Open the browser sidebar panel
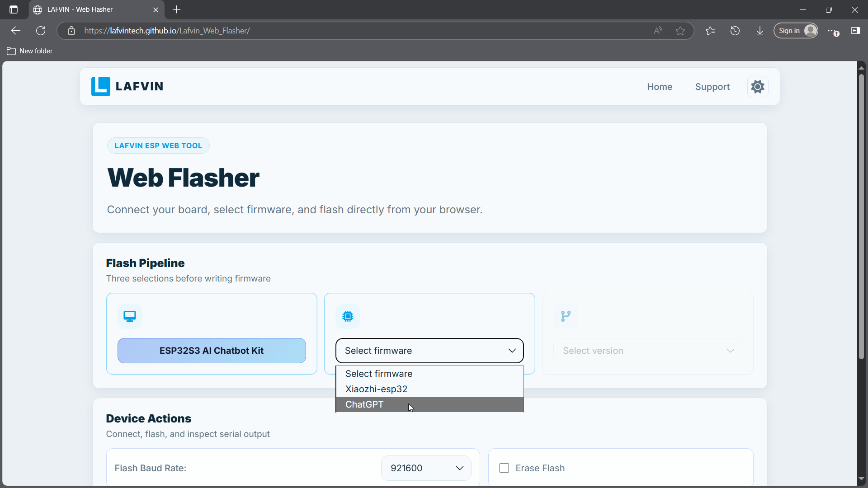The height and width of the screenshot is (488, 868). [x=855, y=31]
